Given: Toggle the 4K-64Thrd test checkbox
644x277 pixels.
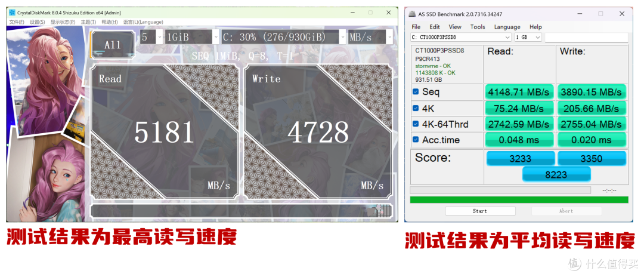Looking at the screenshot, I should click(416, 124).
